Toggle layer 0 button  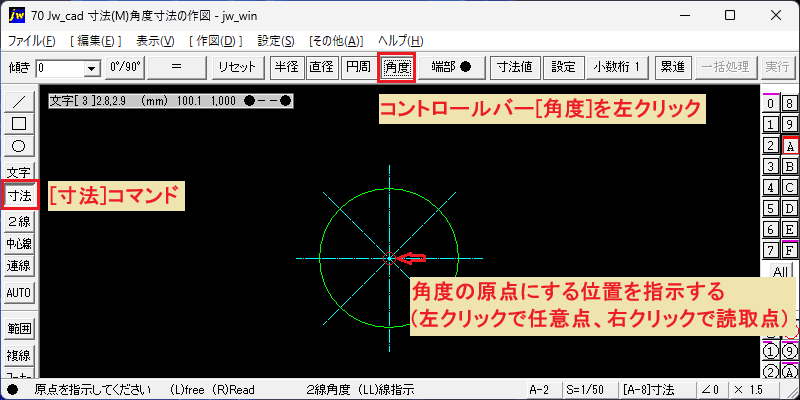point(771,104)
